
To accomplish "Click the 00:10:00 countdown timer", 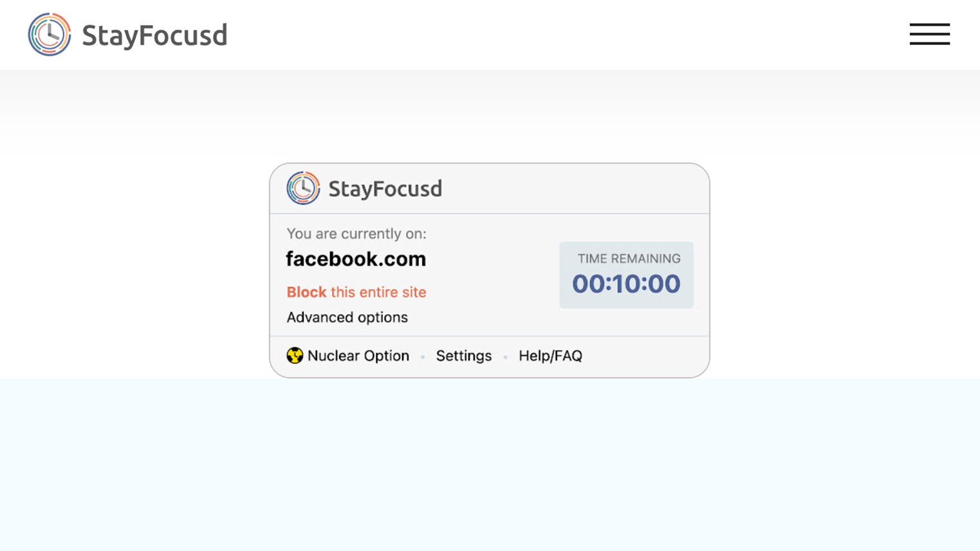I will tap(626, 284).
